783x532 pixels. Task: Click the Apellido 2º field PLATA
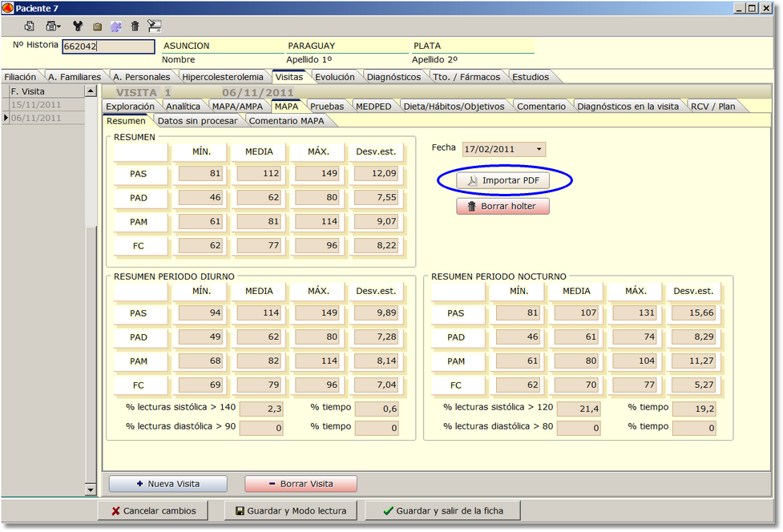pyautogui.click(x=473, y=46)
